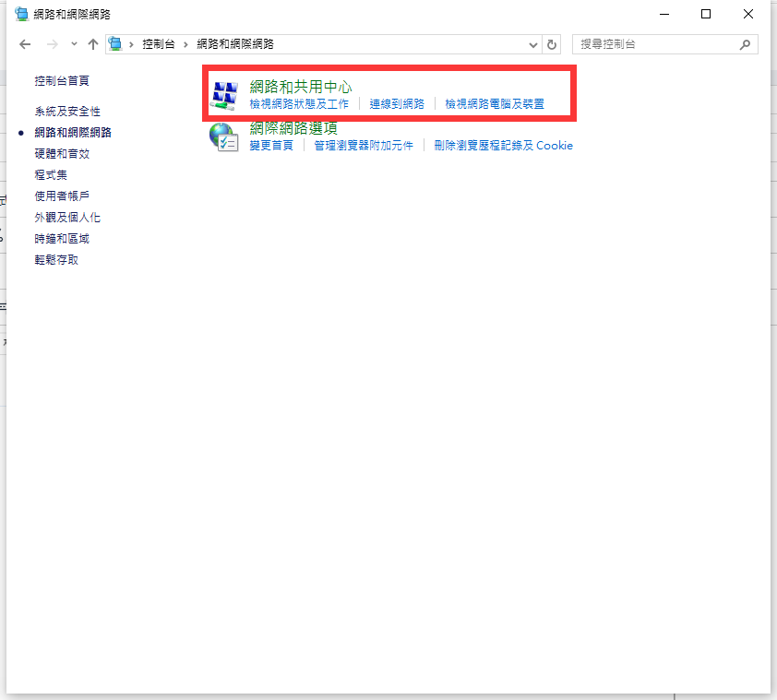The width and height of the screenshot is (777, 700).
Task: Open address bar history dropdown
Action: tap(533, 44)
